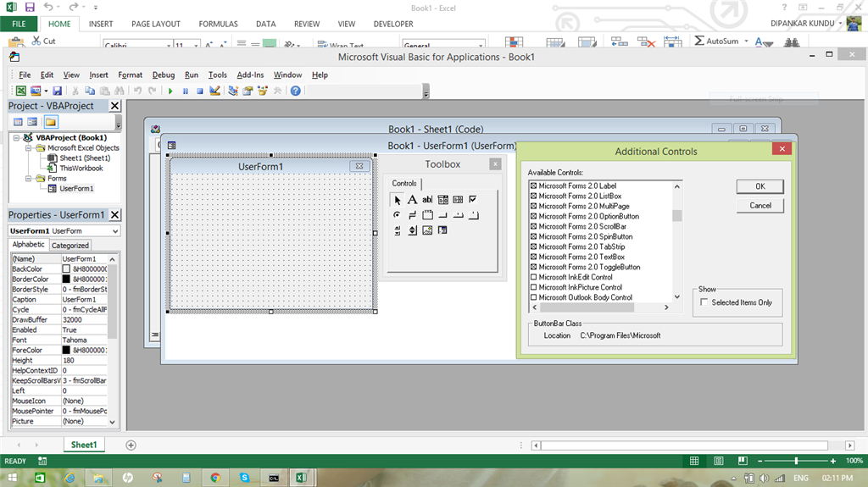Click Excel zoom slider handle
The image size is (868, 487).
[x=796, y=461]
